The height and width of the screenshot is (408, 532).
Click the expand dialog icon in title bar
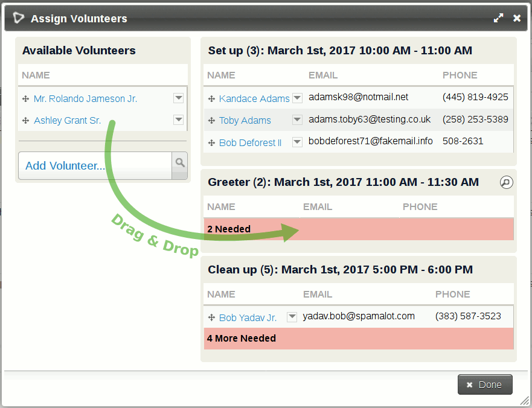coord(498,18)
